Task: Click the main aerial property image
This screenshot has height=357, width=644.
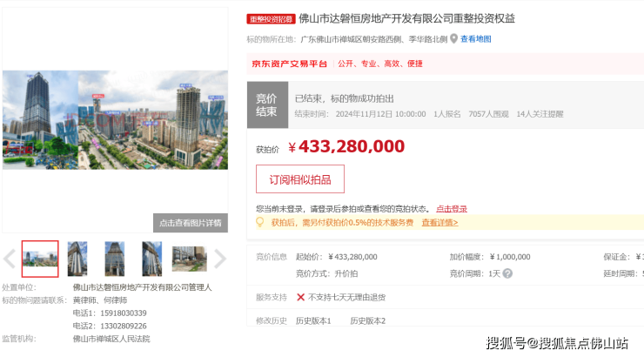Action: click(x=115, y=120)
